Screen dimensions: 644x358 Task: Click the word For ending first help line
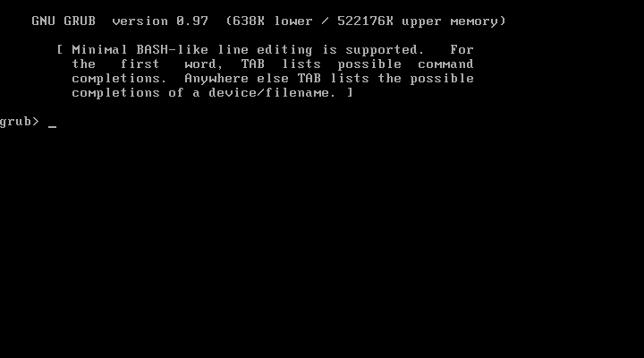(462, 50)
